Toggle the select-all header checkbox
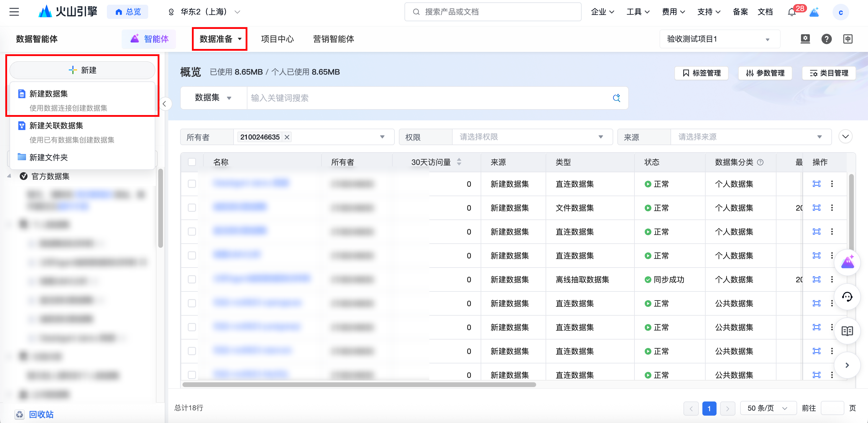The image size is (868, 423). coord(192,162)
